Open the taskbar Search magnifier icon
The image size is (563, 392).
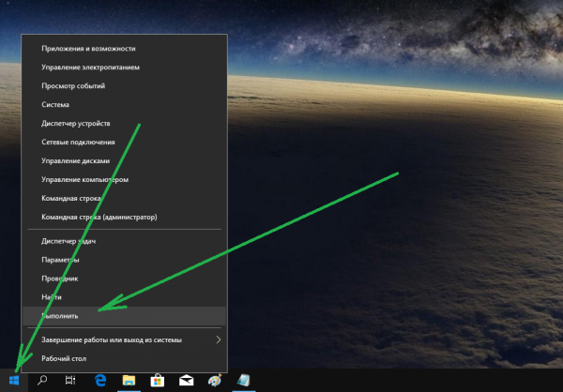(x=42, y=380)
